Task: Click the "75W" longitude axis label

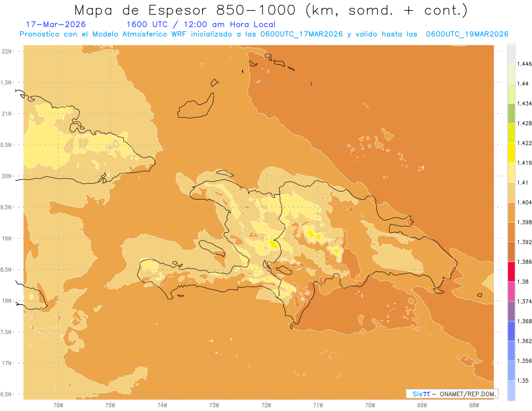Action: click(110, 404)
